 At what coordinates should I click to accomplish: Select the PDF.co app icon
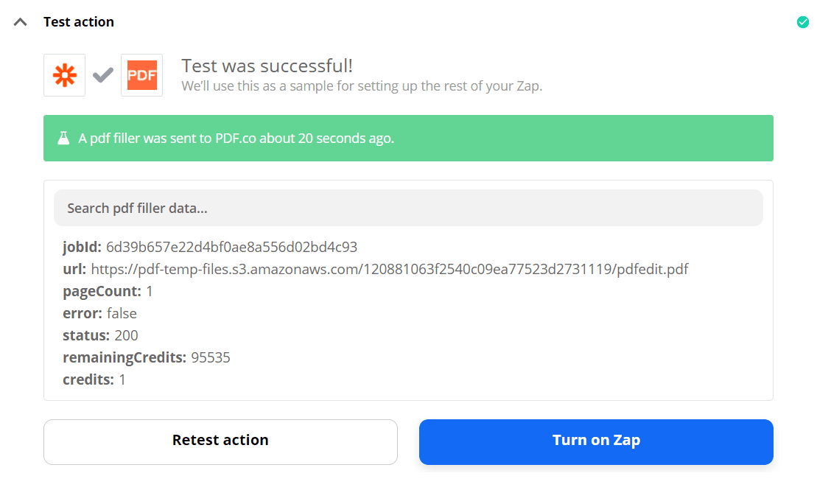coord(141,74)
